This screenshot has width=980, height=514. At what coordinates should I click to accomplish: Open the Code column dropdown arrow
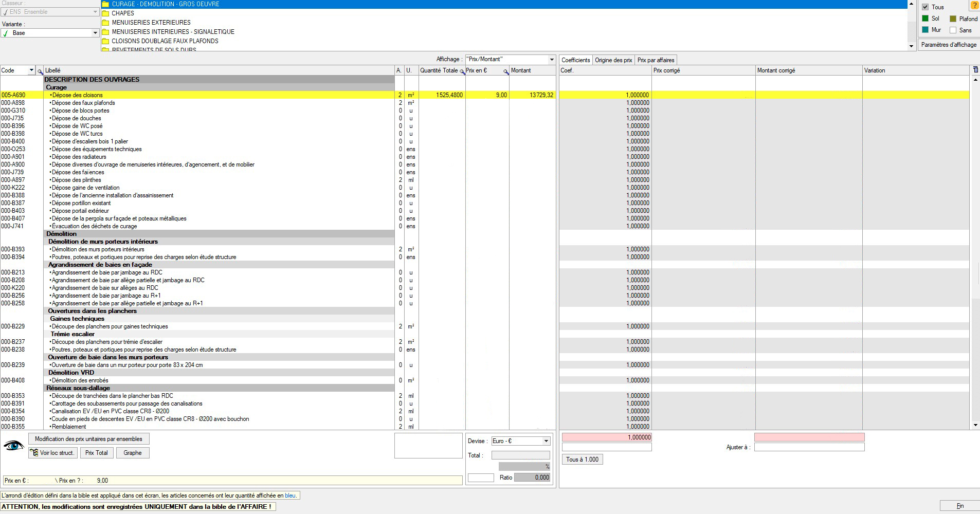click(x=31, y=70)
